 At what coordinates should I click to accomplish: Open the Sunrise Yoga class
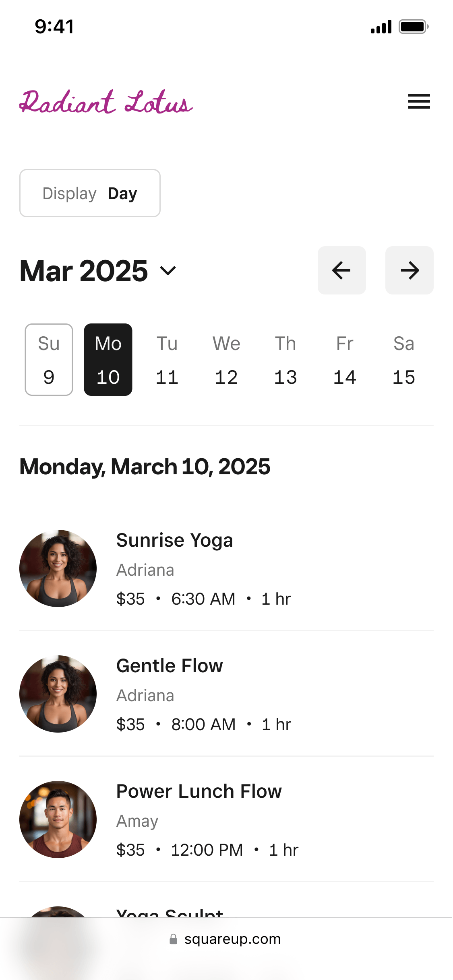[174, 540]
